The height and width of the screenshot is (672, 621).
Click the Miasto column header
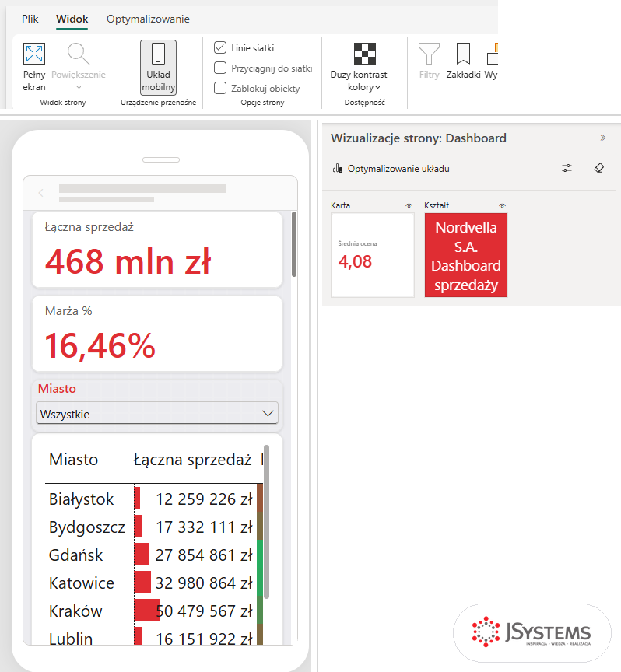[73, 460]
